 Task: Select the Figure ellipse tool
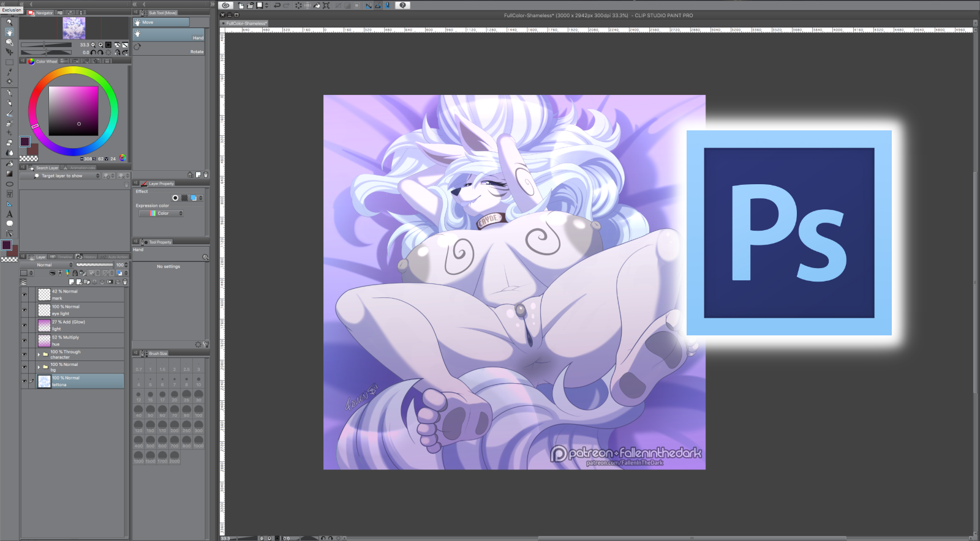tap(9, 184)
